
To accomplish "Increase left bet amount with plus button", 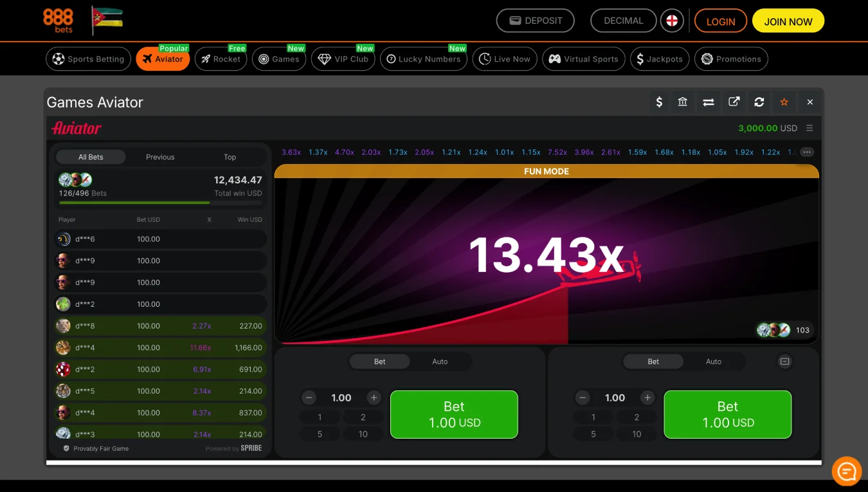I will (x=374, y=398).
